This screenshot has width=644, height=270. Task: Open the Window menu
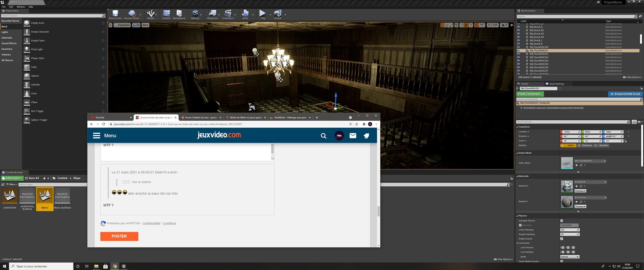pos(21,7)
